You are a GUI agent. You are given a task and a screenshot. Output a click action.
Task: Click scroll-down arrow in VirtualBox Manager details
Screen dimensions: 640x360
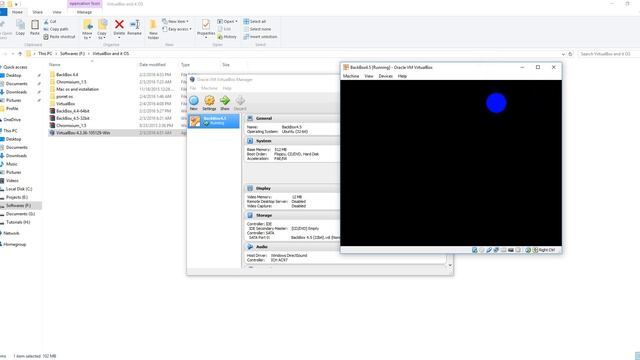pos(450,266)
